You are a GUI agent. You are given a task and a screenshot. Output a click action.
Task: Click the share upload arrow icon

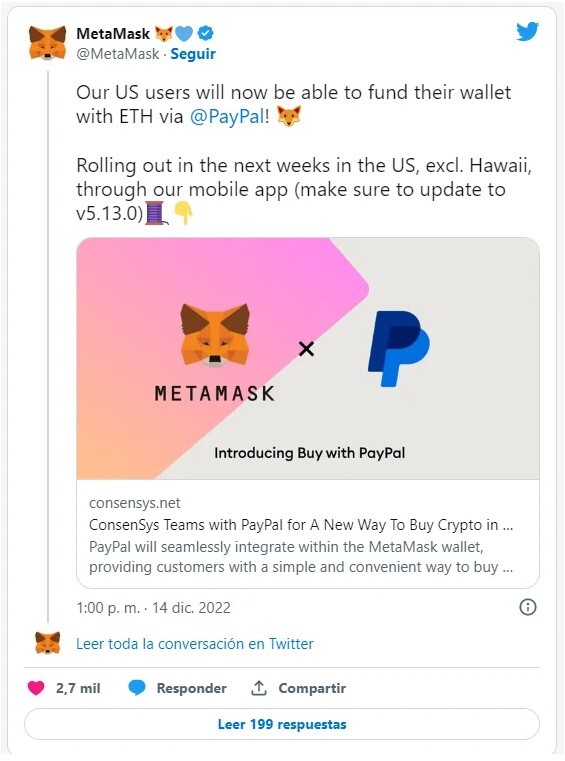259,688
